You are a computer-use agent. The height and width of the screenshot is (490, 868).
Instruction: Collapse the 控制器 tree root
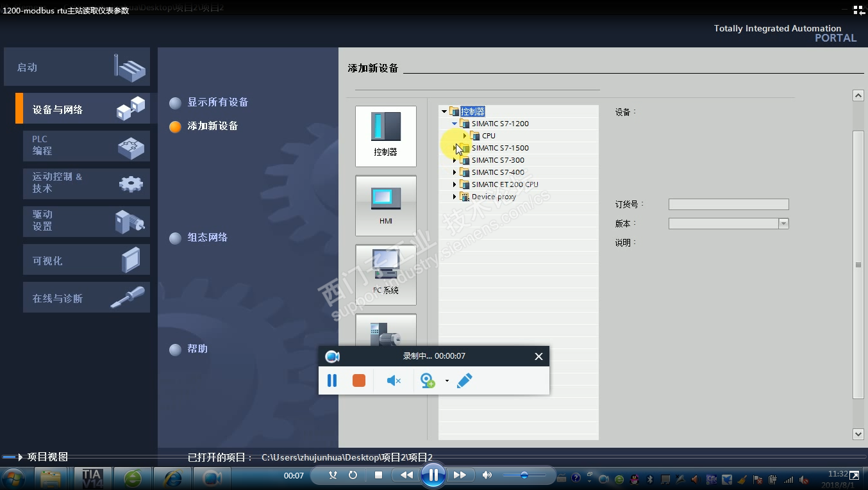tap(444, 111)
